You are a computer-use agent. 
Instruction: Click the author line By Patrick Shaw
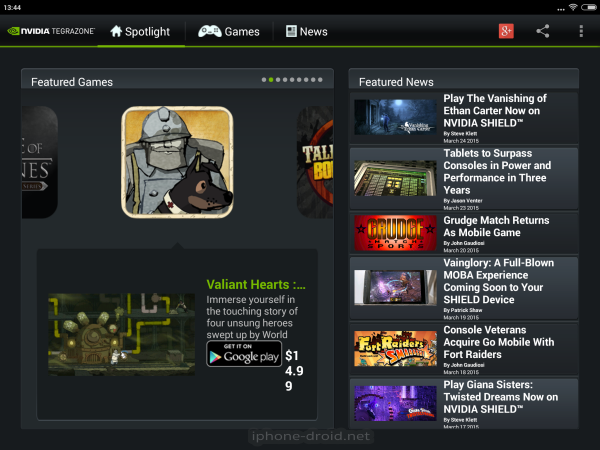pyautogui.click(x=463, y=310)
